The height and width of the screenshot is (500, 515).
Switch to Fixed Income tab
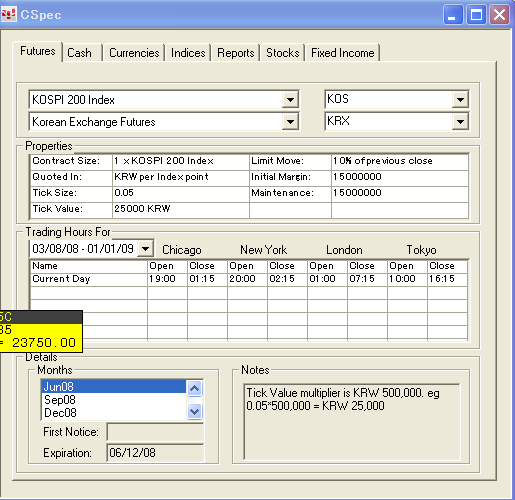click(342, 53)
